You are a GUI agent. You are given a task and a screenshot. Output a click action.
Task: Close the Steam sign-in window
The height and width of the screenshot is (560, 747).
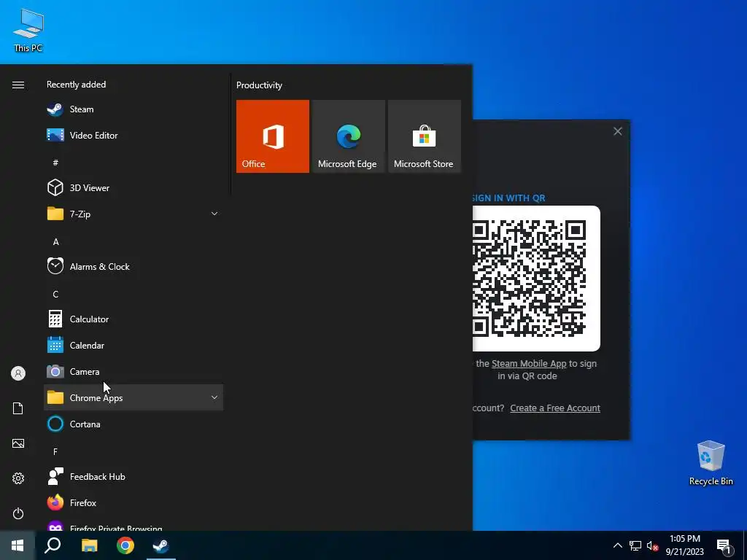pyautogui.click(x=617, y=131)
